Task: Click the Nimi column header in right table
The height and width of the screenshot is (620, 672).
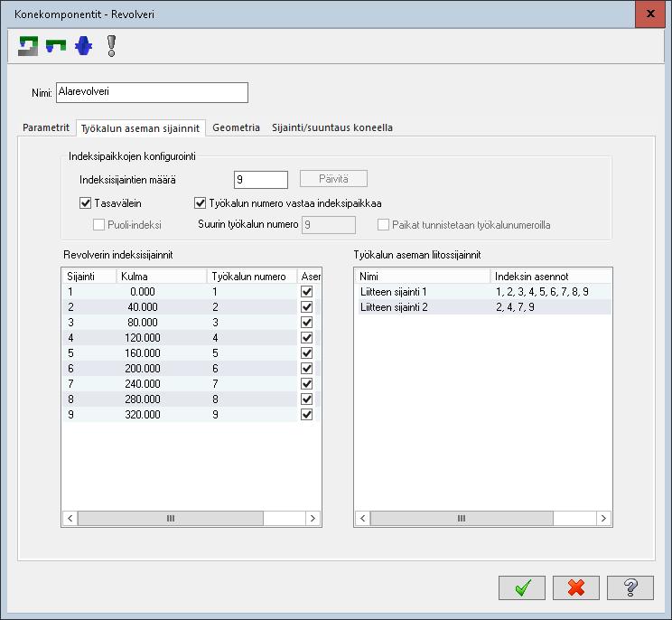Action: [422, 277]
